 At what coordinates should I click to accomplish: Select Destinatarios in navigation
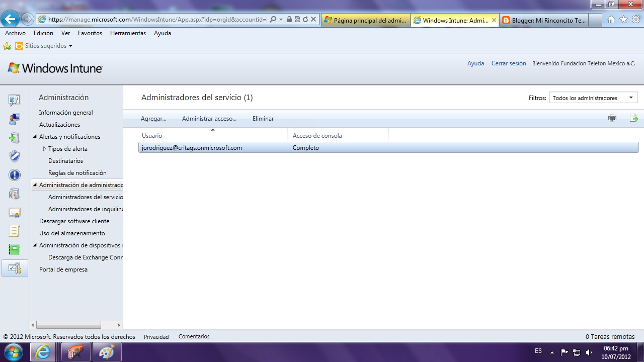[x=65, y=161]
